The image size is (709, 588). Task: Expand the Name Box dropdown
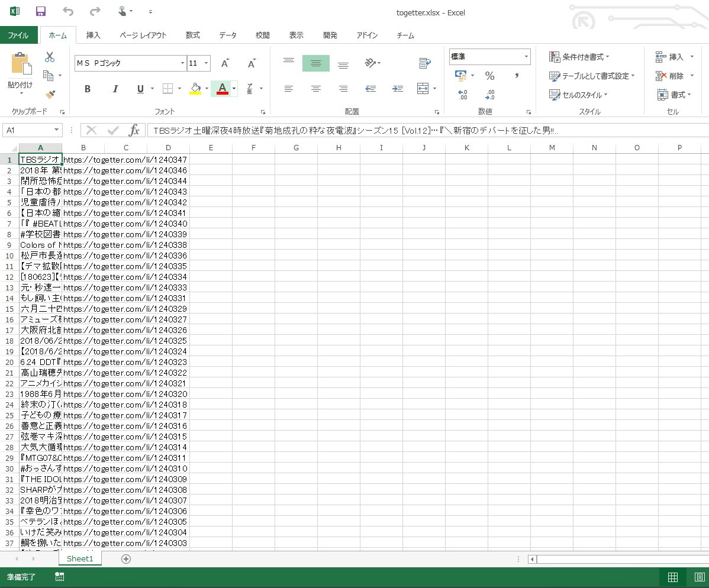pos(57,130)
